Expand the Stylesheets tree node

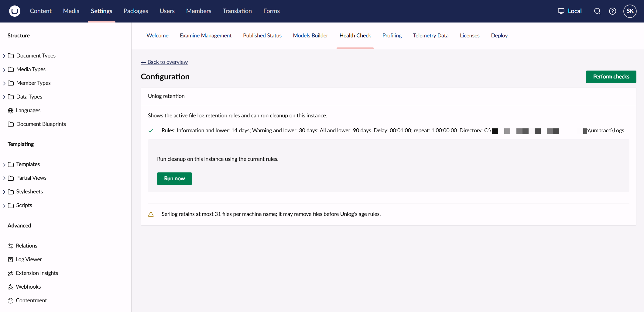coord(4,192)
